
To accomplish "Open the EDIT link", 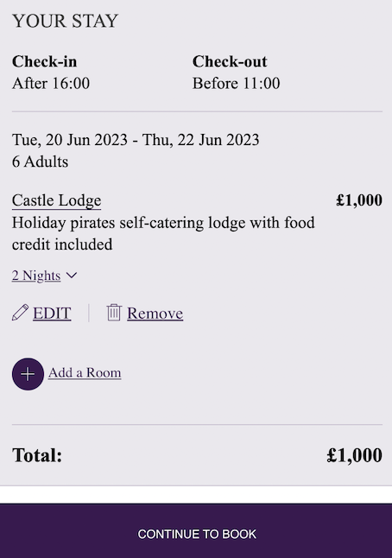I will [52, 314].
